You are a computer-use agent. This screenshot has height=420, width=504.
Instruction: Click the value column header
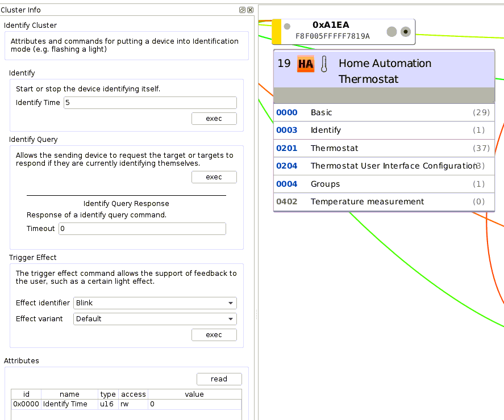pyautogui.click(x=194, y=394)
